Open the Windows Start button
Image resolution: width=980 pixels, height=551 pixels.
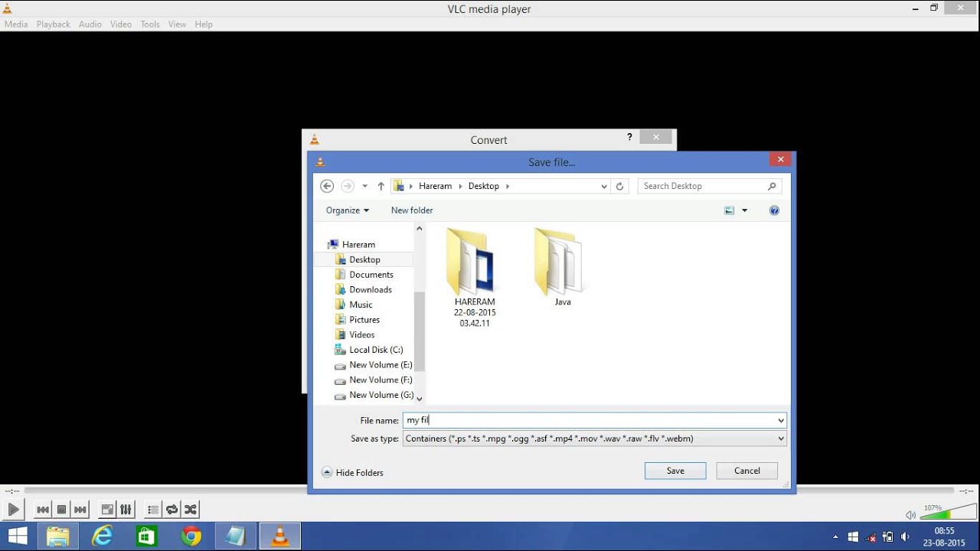[x=17, y=536]
